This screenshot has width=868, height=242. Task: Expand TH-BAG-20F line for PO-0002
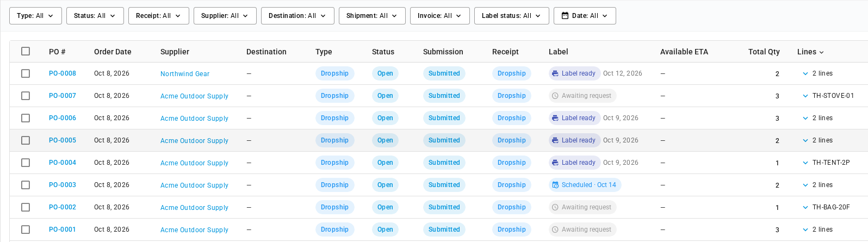pyautogui.click(x=805, y=207)
